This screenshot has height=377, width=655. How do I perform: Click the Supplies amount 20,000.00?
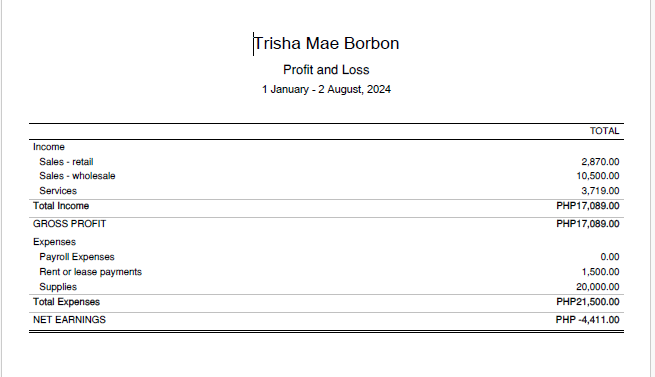point(598,287)
